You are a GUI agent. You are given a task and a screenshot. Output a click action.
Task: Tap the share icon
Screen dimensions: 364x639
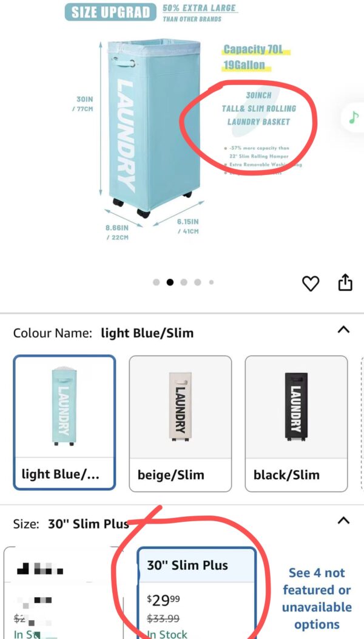[345, 282]
